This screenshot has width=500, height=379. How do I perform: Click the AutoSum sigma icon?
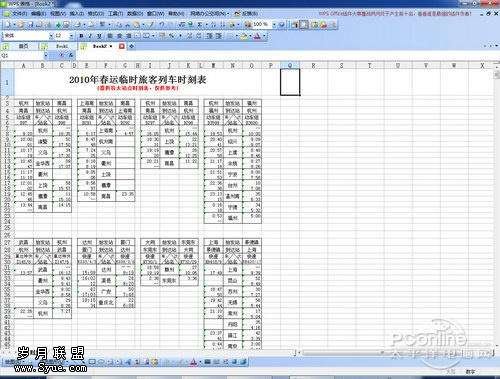pos(200,24)
